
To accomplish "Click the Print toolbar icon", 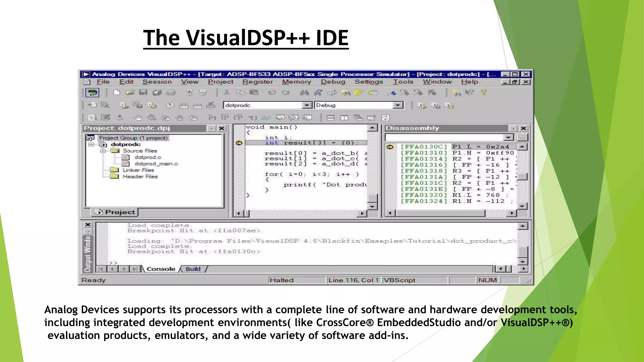I will pyautogui.click(x=171, y=92).
